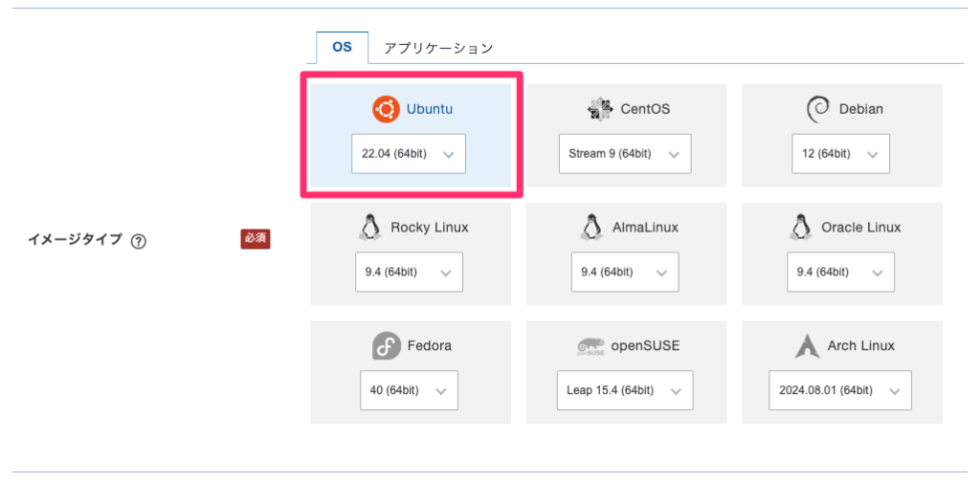Open the Ubuntu 22.04 (64bit) version dropdown

pyautogui.click(x=409, y=154)
